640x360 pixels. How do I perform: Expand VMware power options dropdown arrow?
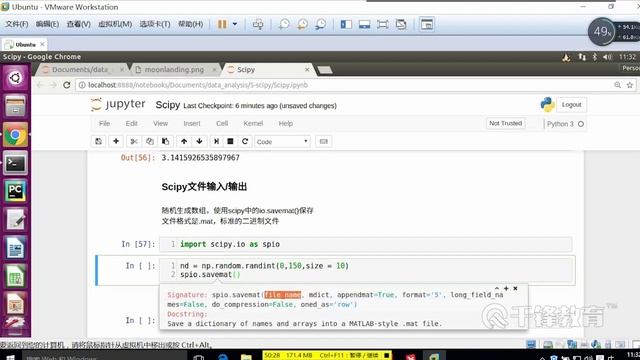235,24
